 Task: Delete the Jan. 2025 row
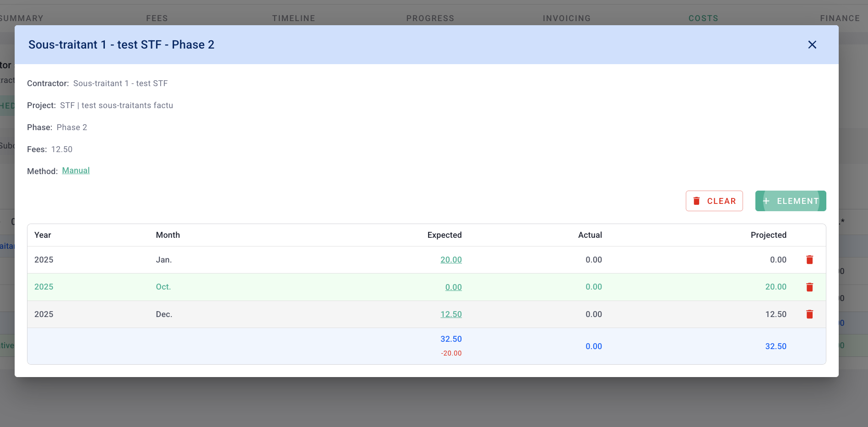tap(809, 260)
